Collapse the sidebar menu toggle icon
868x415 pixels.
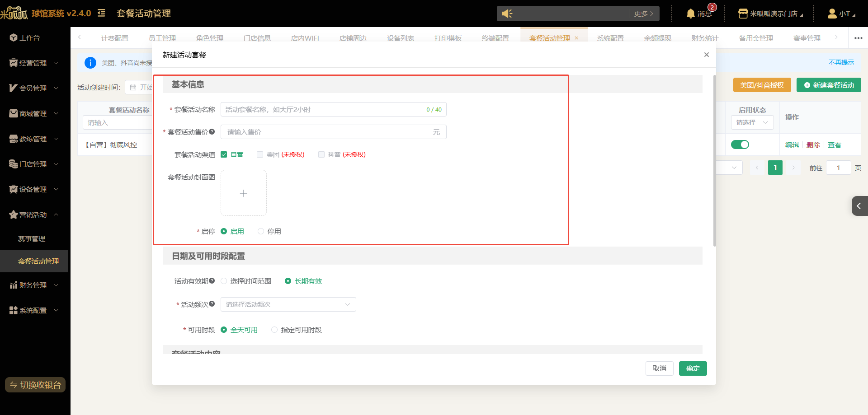(x=101, y=13)
